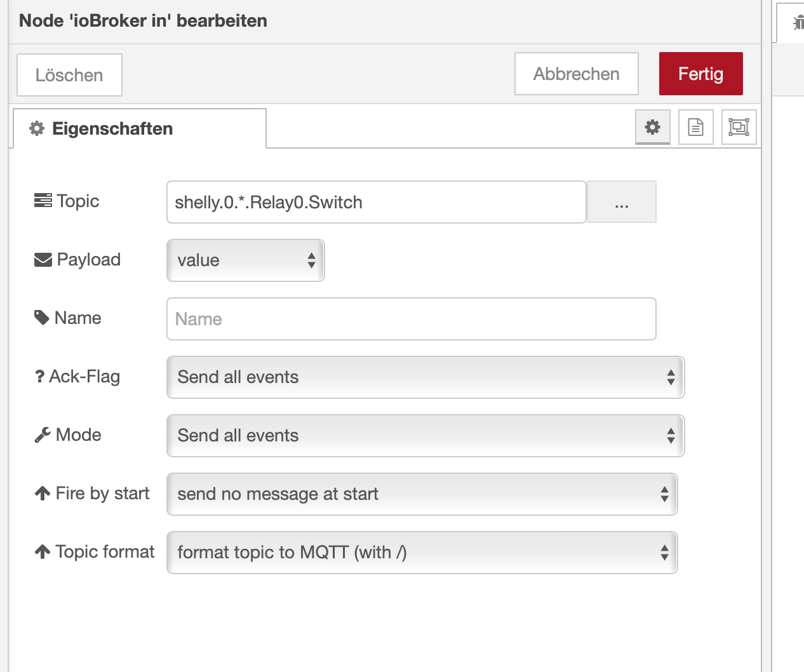This screenshot has width=804, height=672.
Task: Open node description document icon
Action: pyautogui.click(x=695, y=127)
